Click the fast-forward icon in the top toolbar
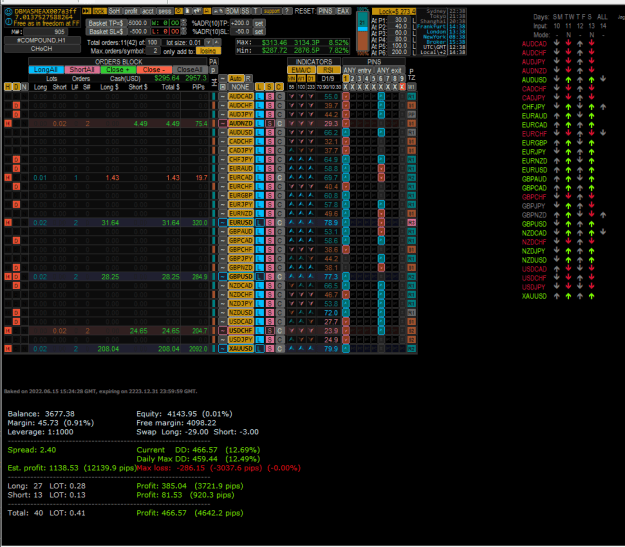625x547 pixels. 86,11
